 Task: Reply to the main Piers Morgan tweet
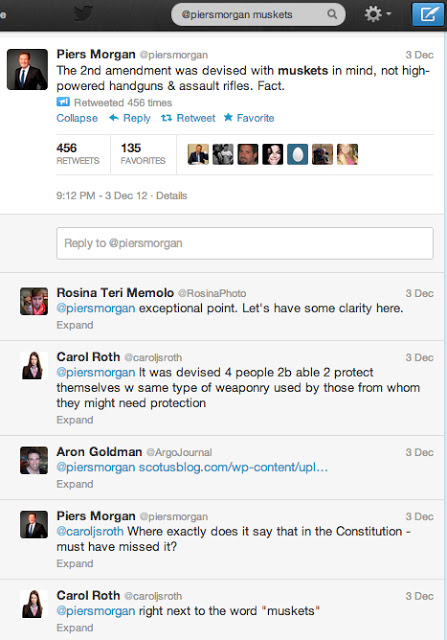coord(129,118)
